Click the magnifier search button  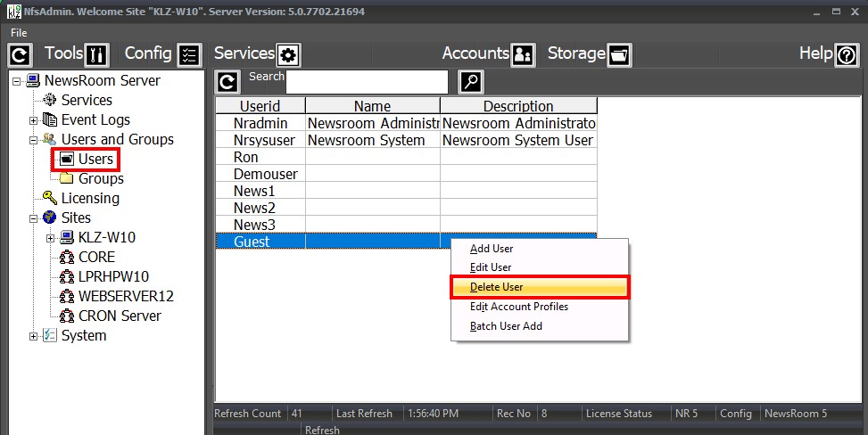[x=471, y=82]
